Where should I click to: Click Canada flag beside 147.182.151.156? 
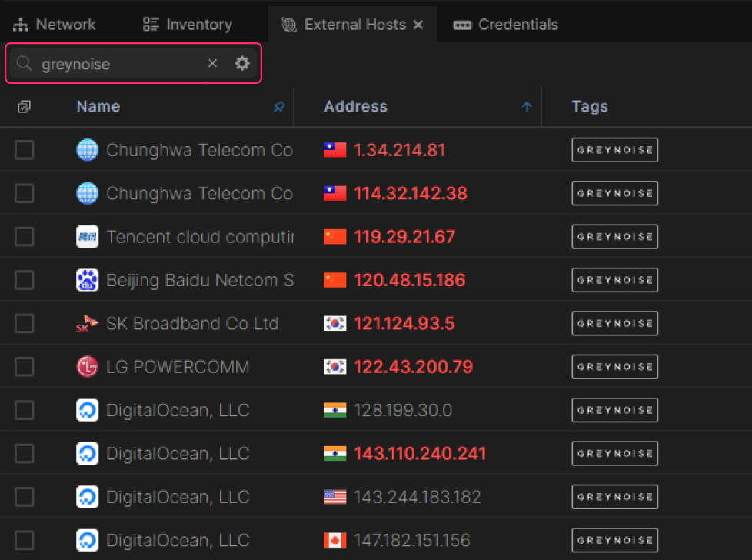click(334, 540)
